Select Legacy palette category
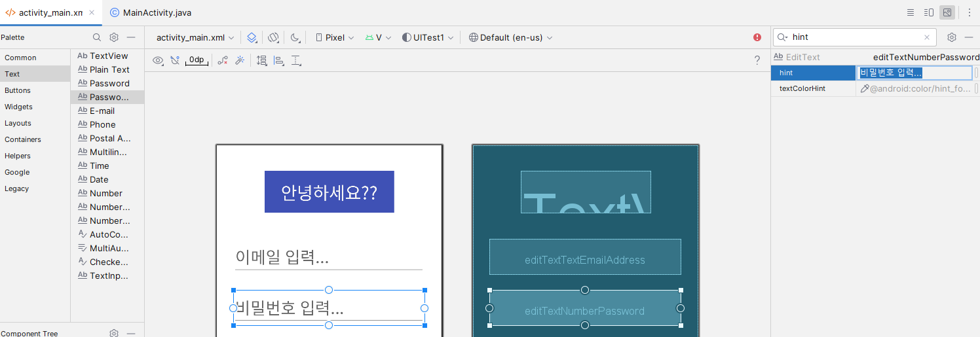This screenshot has height=337, width=980. point(35,188)
